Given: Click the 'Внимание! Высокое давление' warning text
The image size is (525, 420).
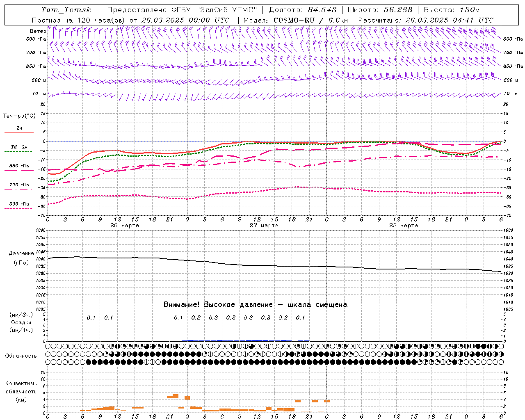Looking at the screenshot, I should (218, 305).
